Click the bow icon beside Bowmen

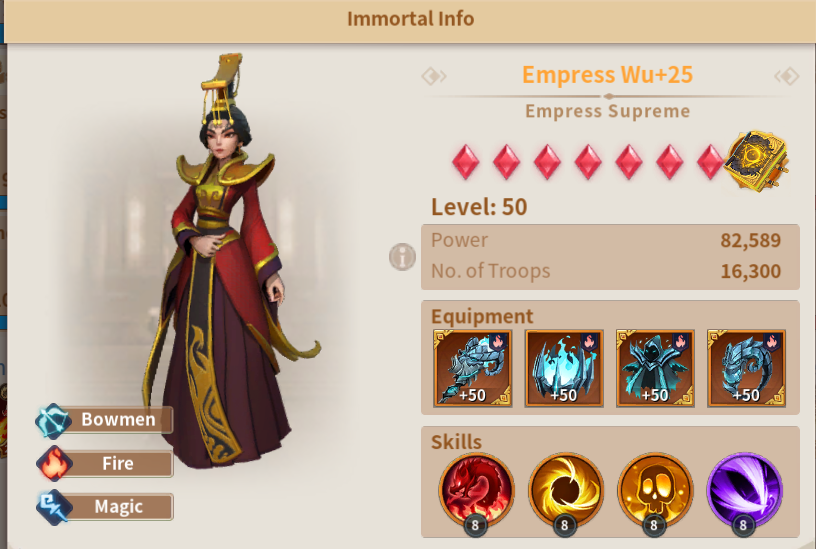tap(53, 420)
